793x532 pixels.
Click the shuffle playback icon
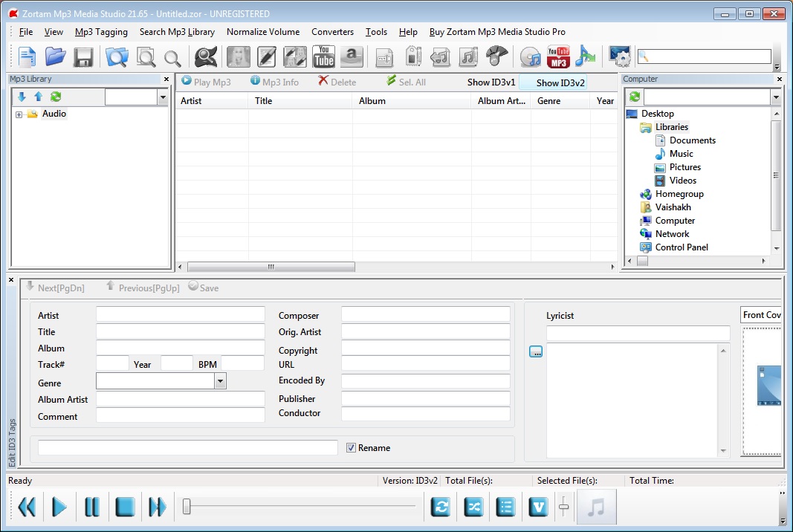coord(473,507)
